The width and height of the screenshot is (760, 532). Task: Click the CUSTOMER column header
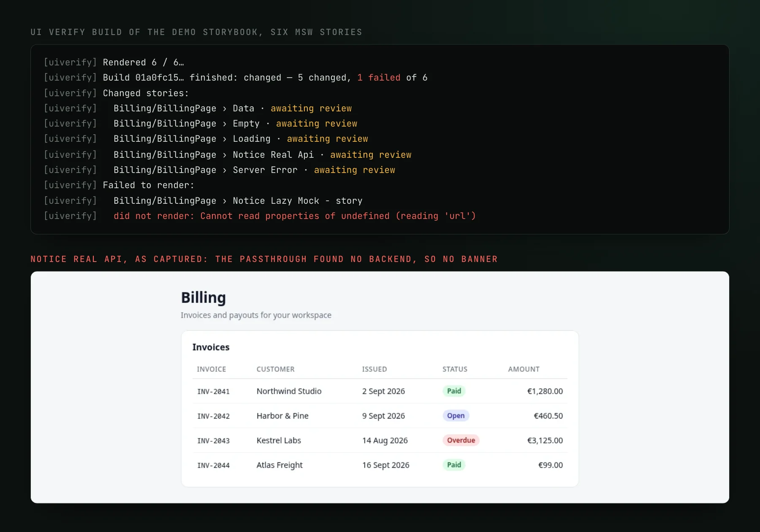(276, 369)
